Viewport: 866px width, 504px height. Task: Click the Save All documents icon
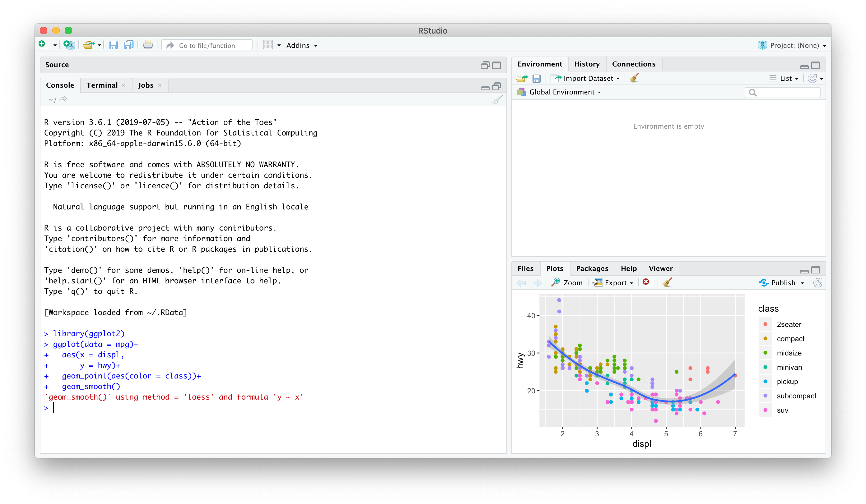(x=128, y=45)
